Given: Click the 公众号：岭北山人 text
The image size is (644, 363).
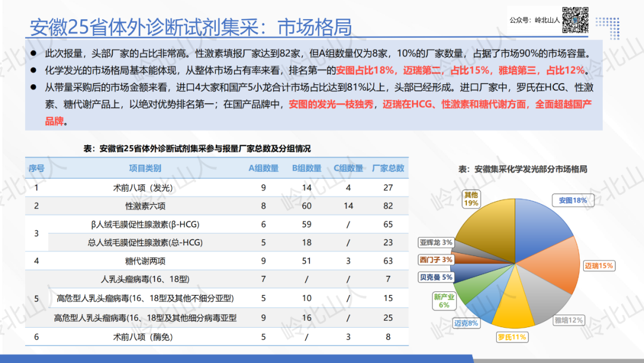Looking at the screenshot, I should click(534, 20).
